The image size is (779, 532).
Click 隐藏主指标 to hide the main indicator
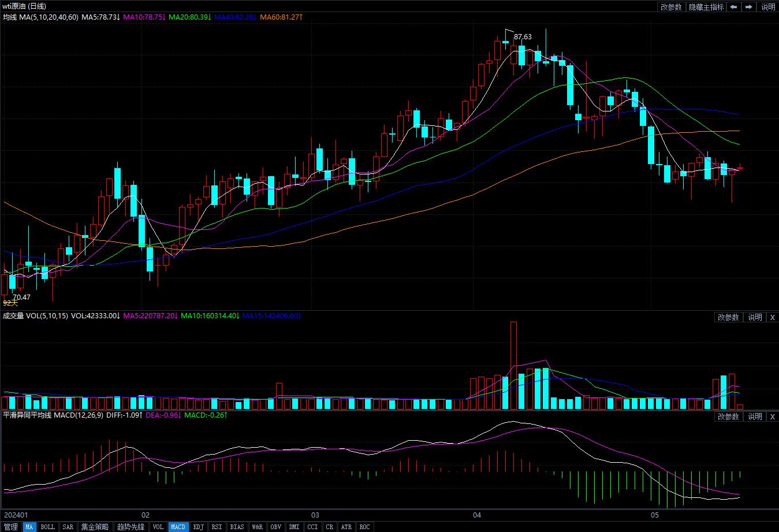(x=706, y=7)
